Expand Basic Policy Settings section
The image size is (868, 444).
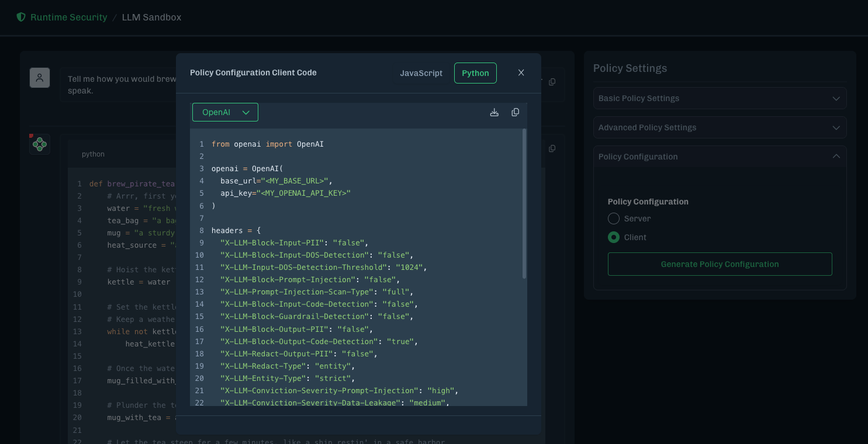pos(720,98)
